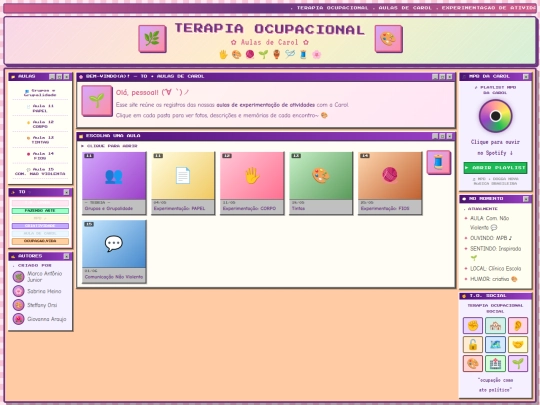Click the text HUMOR: criativa
540x405 pixels.
pyautogui.click(x=494, y=279)
